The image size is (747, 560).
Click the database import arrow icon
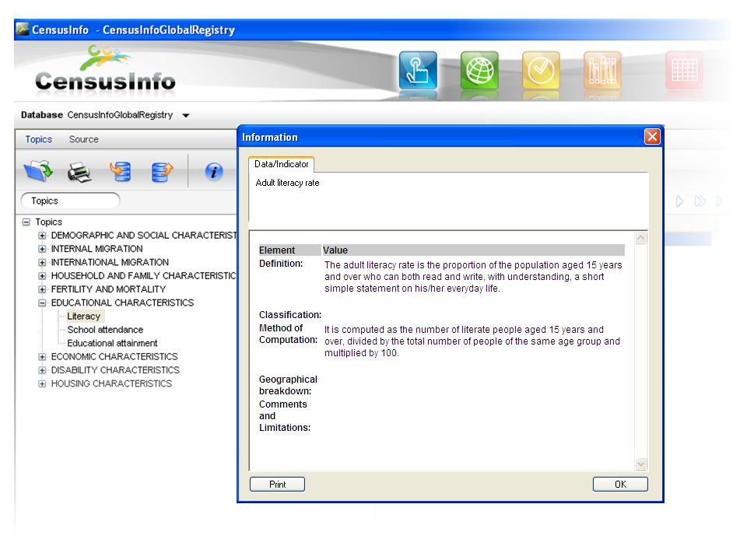point(120,171)
